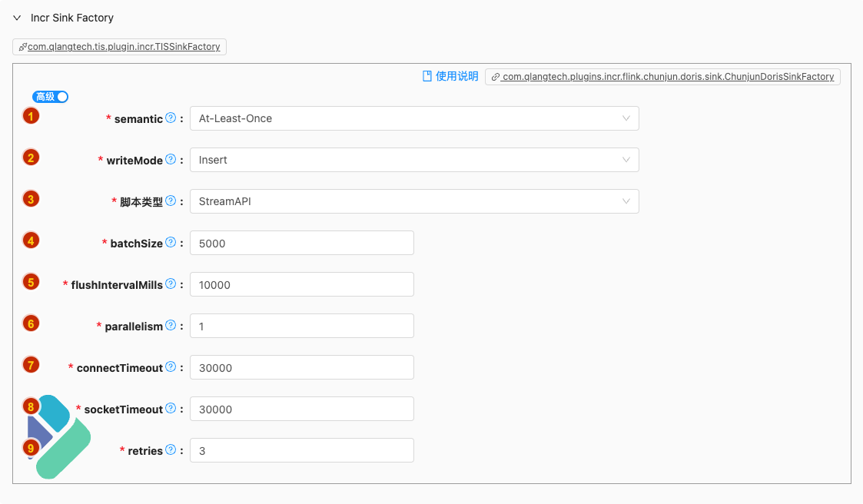This screenshot has width=863, height=504.
Task: Open connectTimeout help tooltip icon
Action: 171,367
